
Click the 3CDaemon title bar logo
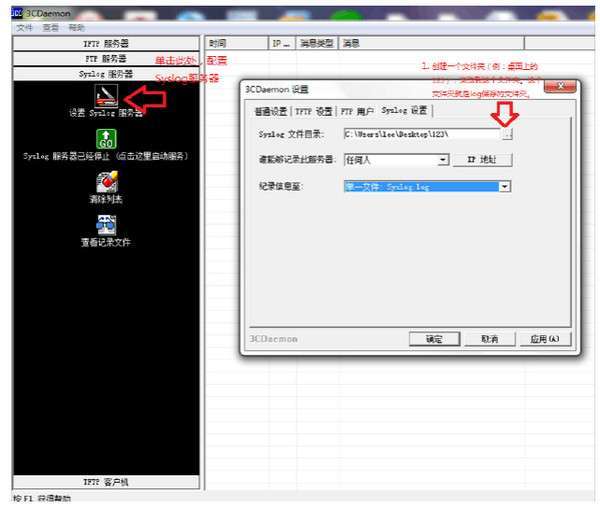[x=17, y=13]
